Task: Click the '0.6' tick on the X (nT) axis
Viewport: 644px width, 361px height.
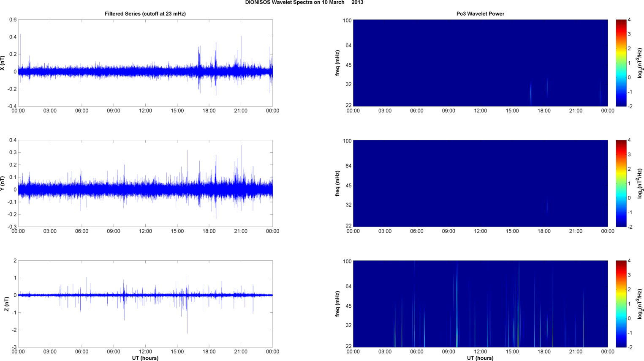Action: (x=13, y=20)
